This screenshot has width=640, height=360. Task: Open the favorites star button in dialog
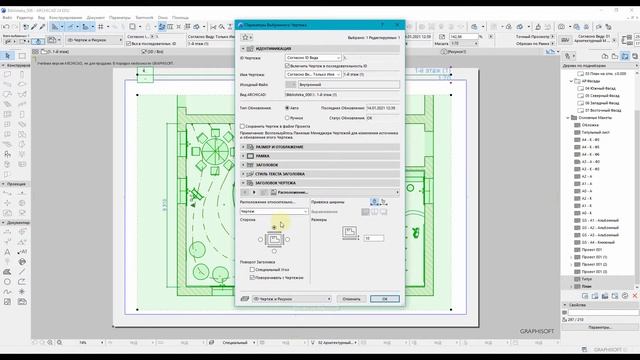[247, 37]
